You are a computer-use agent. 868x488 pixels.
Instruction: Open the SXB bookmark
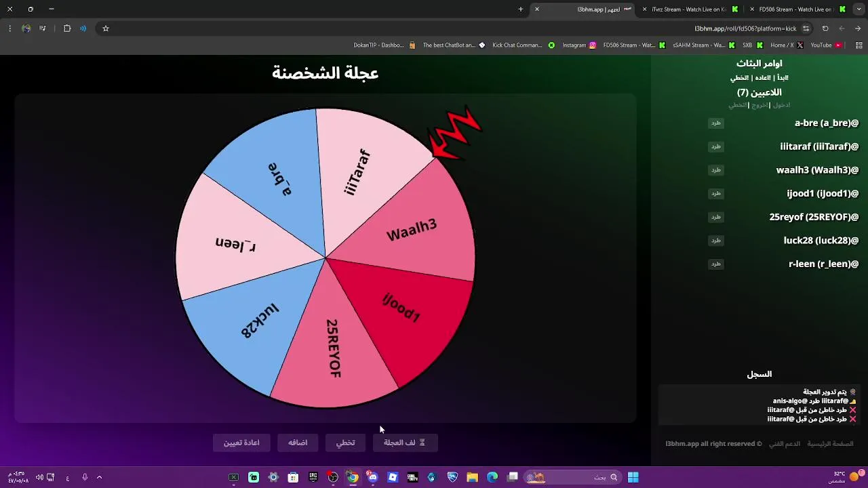click(x=753, y=45)
